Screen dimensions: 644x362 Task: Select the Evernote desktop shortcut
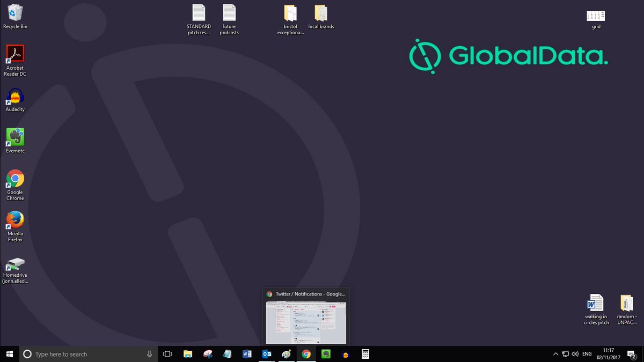(x=15, y=141)
